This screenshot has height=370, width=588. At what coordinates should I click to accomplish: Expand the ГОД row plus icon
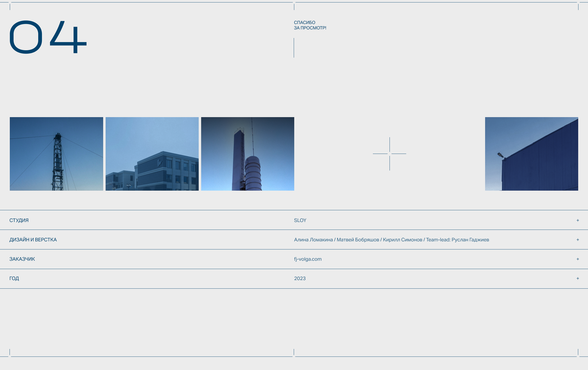point(577,278)
